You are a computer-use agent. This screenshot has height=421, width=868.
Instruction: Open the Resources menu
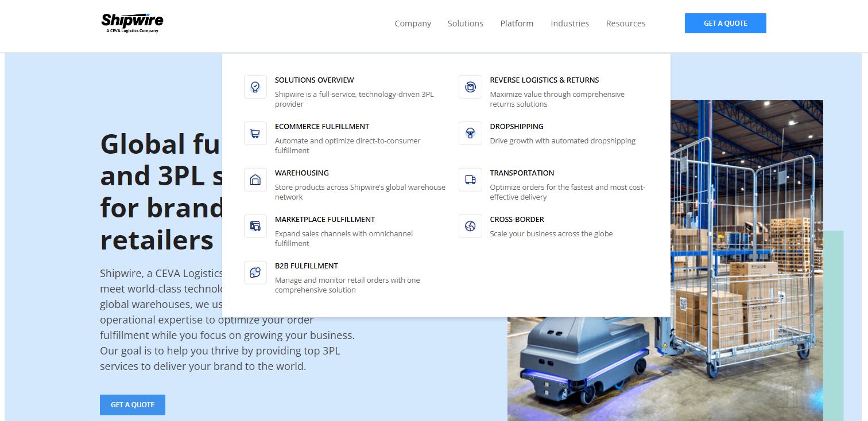[x=626, y=24]
